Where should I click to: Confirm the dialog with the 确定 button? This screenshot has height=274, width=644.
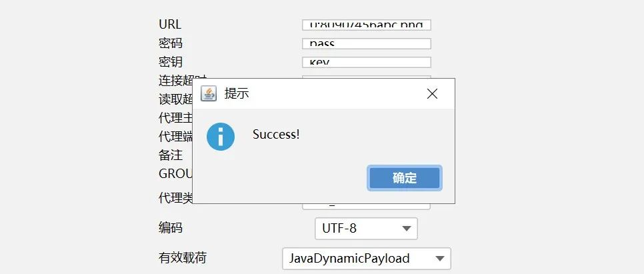click(x=405, y=178)
